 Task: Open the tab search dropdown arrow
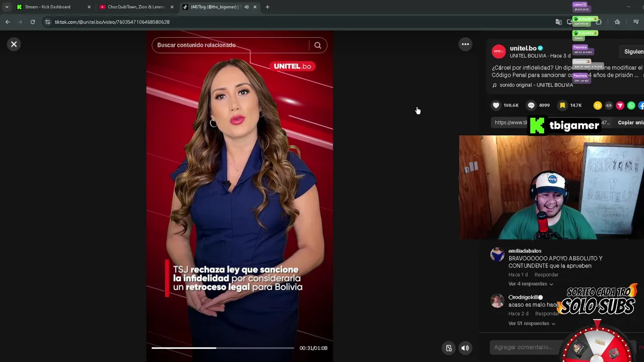click(7, 7)
